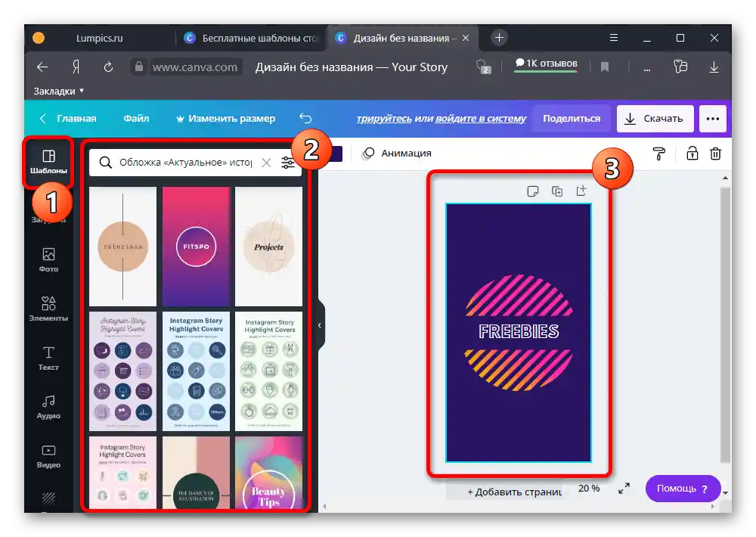Select the Tutorials template thumbnail
This screenshot has width=756, height=537.
tap(123, 246)
